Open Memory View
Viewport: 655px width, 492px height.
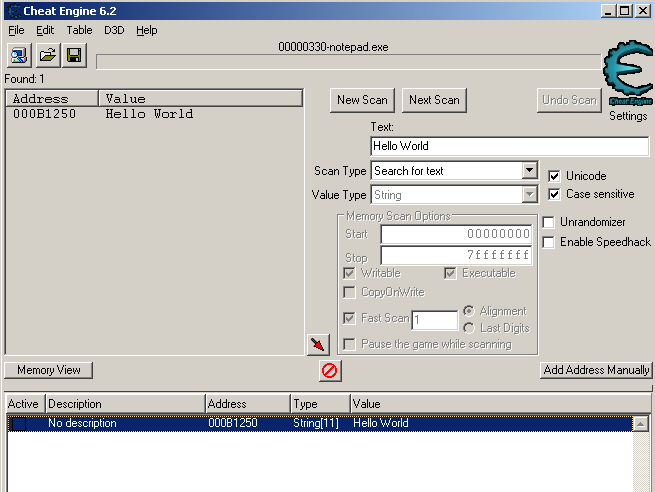tap(49, 370)
